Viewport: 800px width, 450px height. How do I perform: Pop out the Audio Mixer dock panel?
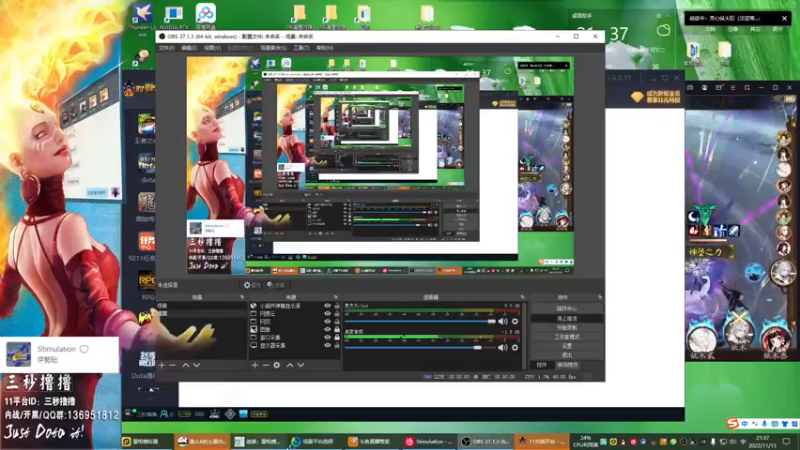[522, 297]
